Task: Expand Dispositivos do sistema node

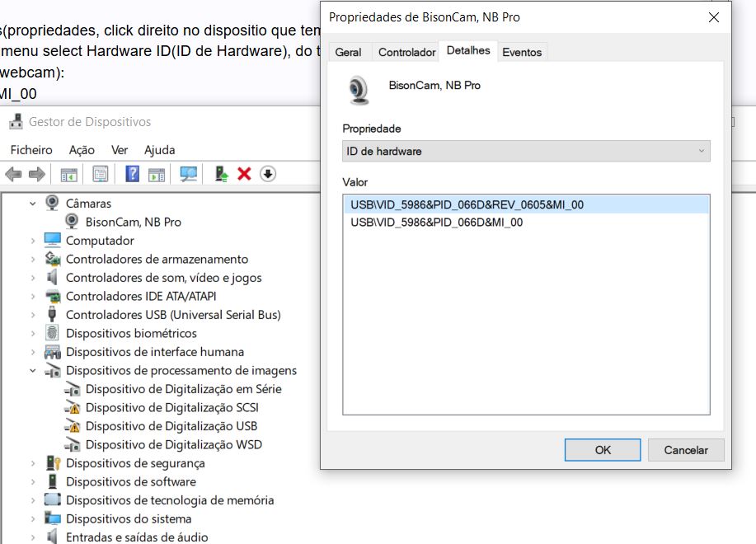Action: pyautogui.click(x=33, y=519)
